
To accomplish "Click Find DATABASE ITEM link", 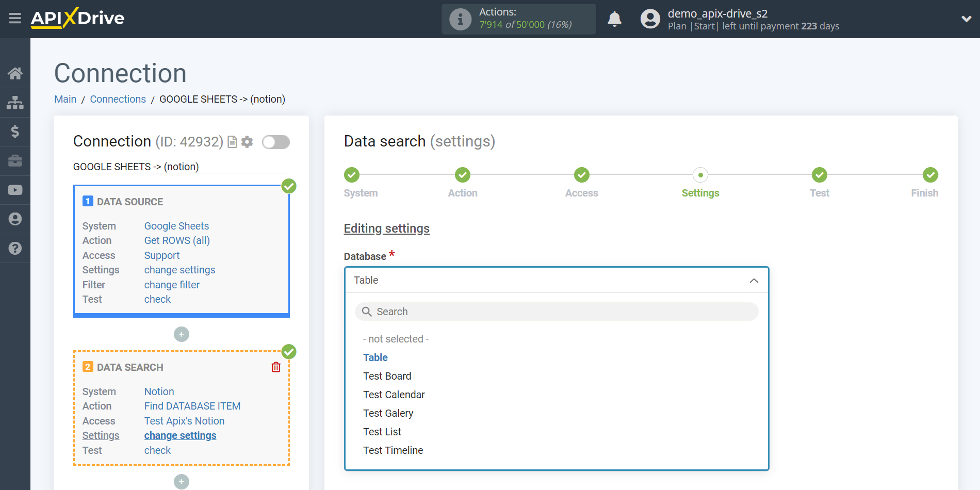I will click(192, 406).
